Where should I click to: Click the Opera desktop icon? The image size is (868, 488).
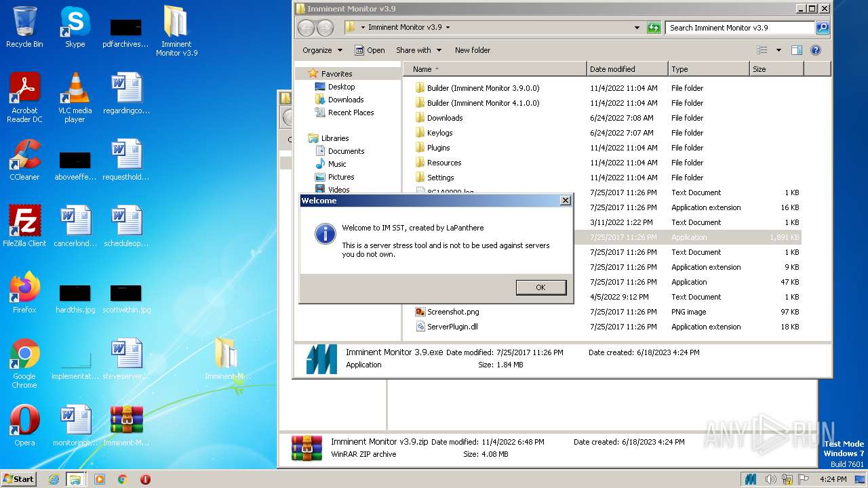point(24,426)
